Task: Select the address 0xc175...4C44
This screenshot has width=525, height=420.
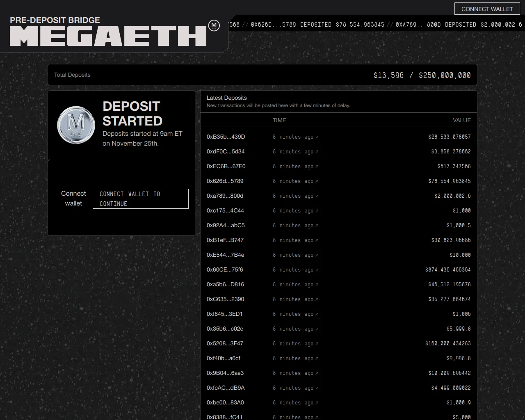Action: click(225, 210)
